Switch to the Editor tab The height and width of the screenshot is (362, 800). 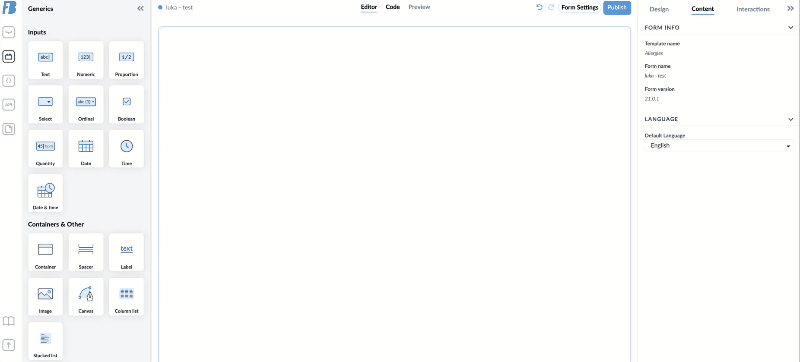tap(369, 7)
